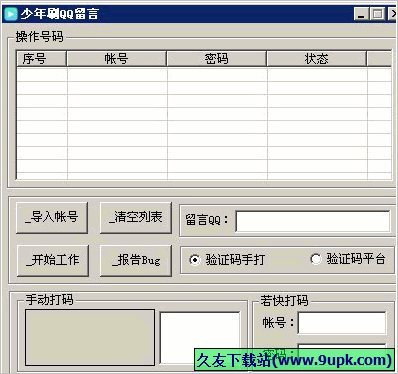Click the 导入帐号 button

click(x=52, y=218)
